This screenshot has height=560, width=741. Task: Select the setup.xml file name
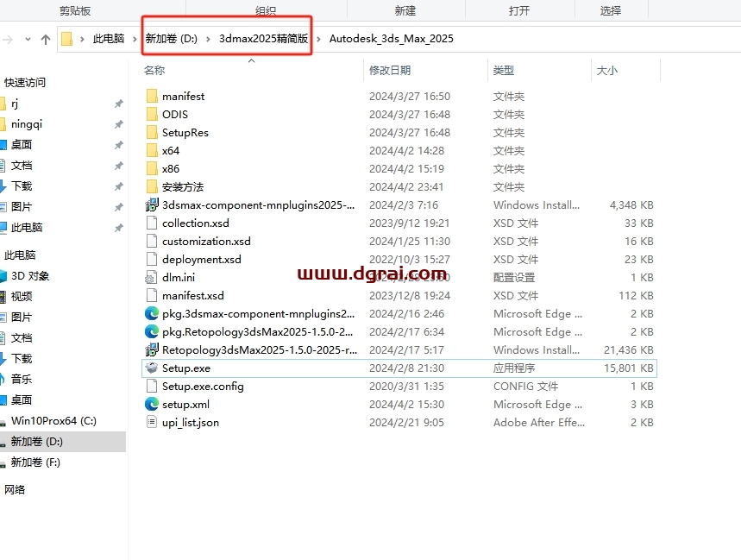pyautogui.click(x=185, y=405)
